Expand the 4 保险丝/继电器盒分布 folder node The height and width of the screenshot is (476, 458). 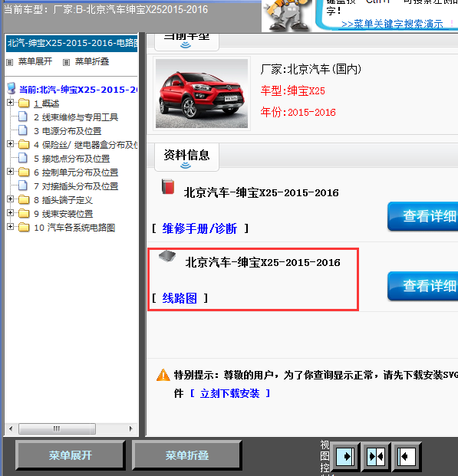tap(10, 144)
